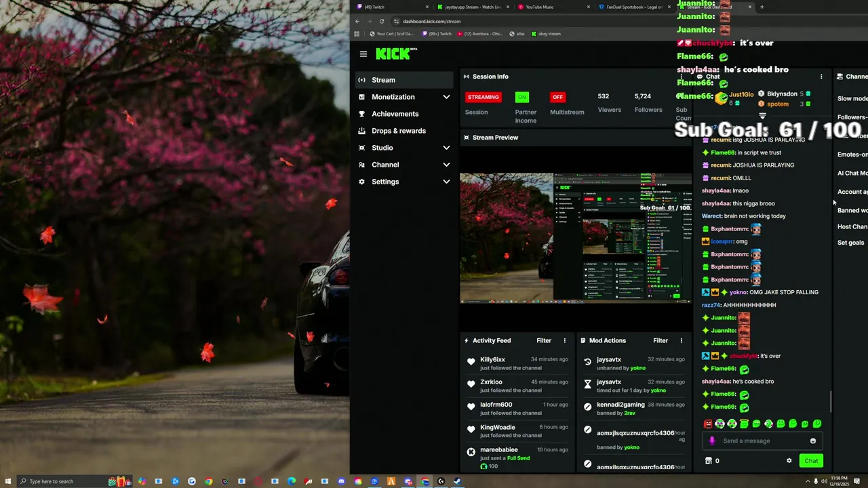Open the chat shop icon

point(709,461)
